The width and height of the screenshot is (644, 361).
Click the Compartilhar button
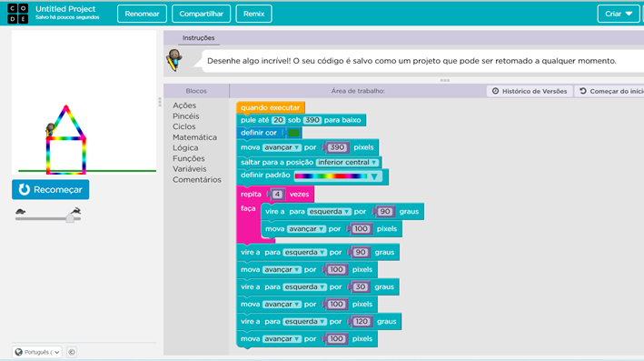click(x=202, y=14)
